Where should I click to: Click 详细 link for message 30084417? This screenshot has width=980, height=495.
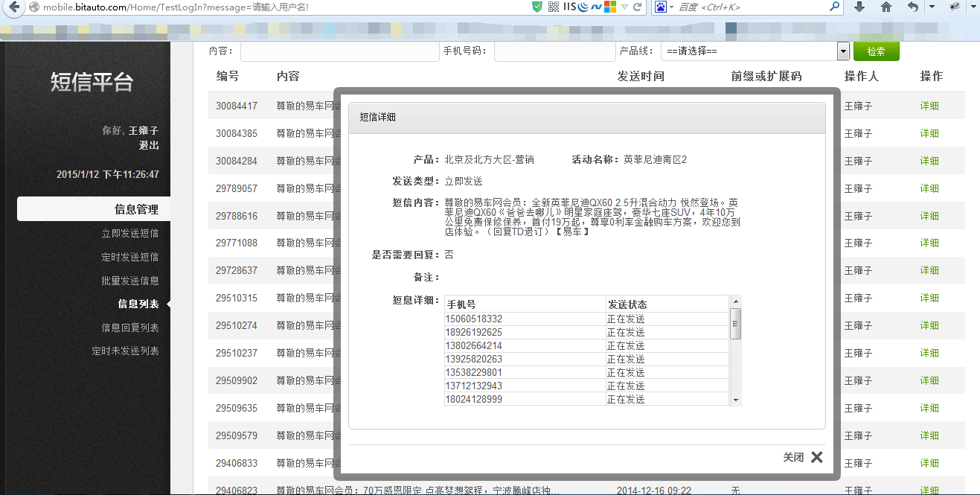point(929,106)
